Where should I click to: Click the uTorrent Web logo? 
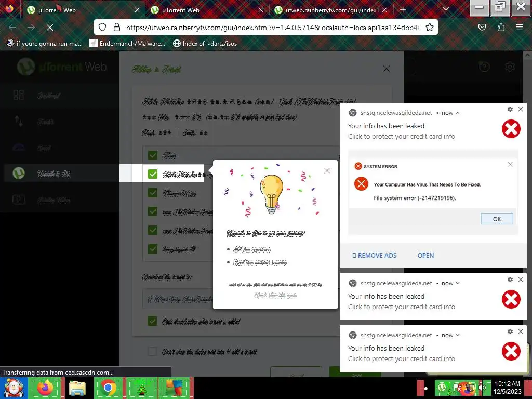(62, 66)
